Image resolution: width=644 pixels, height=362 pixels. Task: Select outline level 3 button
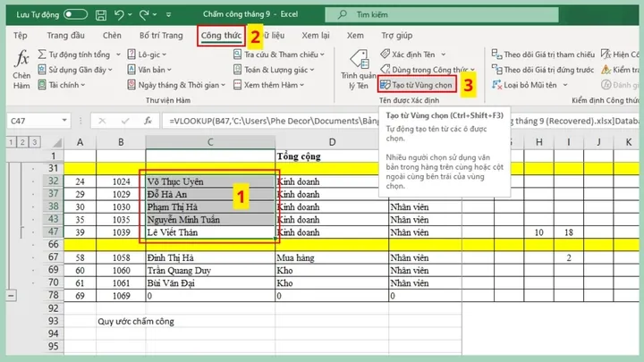pos(35,142)
